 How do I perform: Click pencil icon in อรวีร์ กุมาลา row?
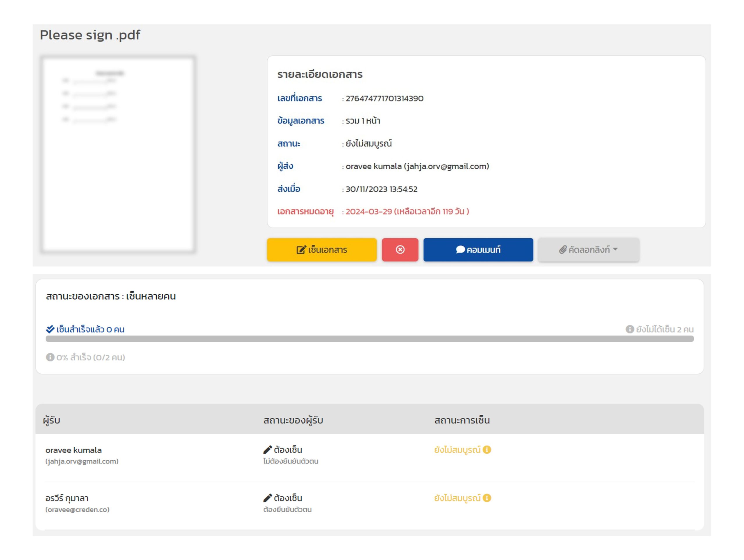[267, 498]
